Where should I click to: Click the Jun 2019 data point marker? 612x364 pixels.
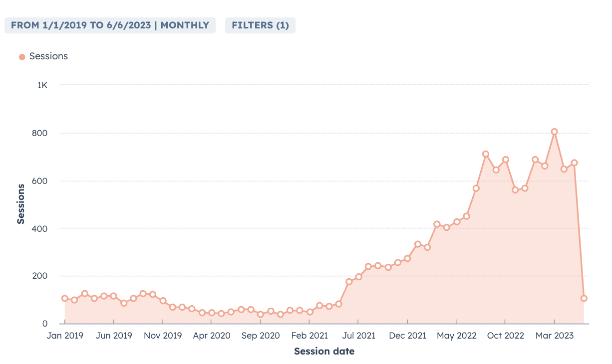point(114,296)
